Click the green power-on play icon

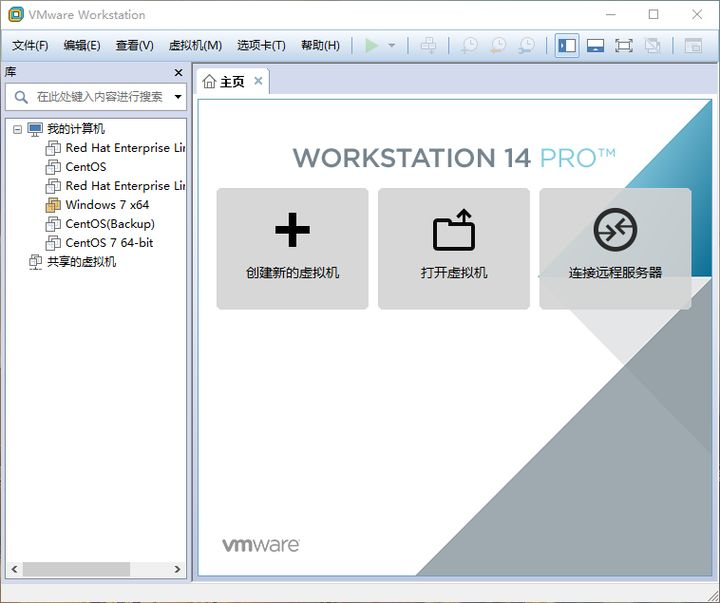(371, 45)
